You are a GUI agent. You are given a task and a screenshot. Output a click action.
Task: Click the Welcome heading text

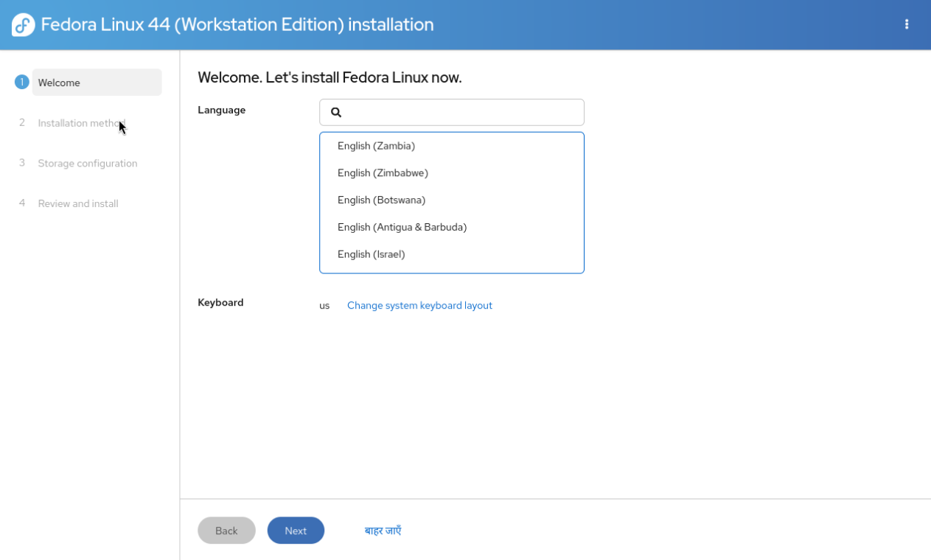pyautogui.click(x=329, y=77)
